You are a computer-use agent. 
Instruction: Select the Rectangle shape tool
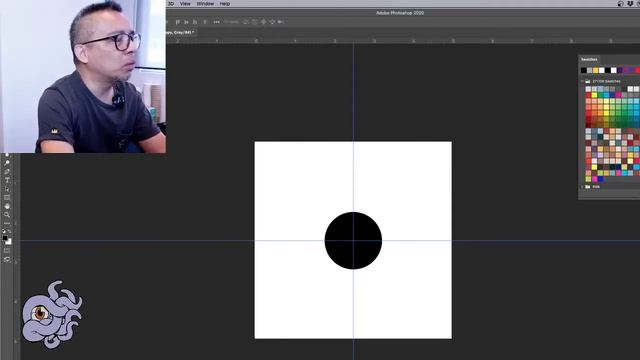click(7, 198)
